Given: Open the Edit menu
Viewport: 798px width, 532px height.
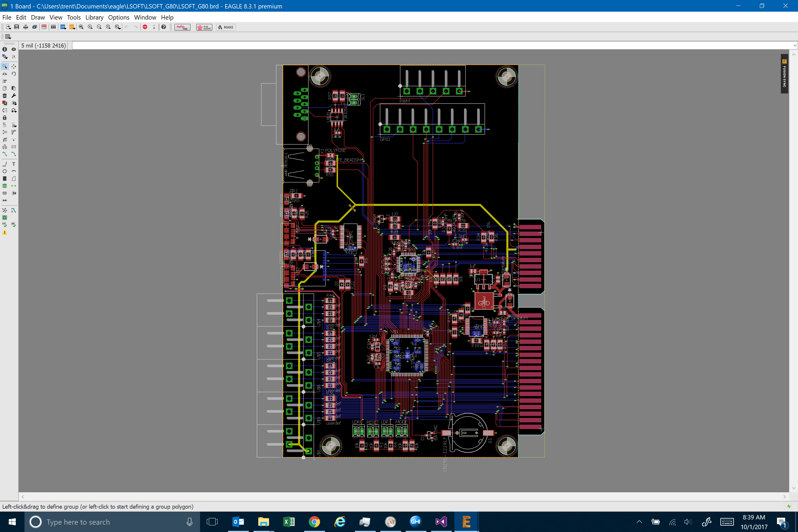Looking at the screenshot, I should (x=21, y=17).
